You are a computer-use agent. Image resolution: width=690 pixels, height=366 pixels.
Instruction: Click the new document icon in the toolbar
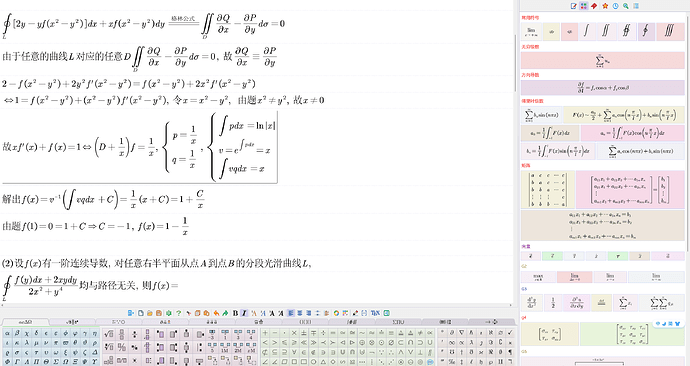point(141,313)
